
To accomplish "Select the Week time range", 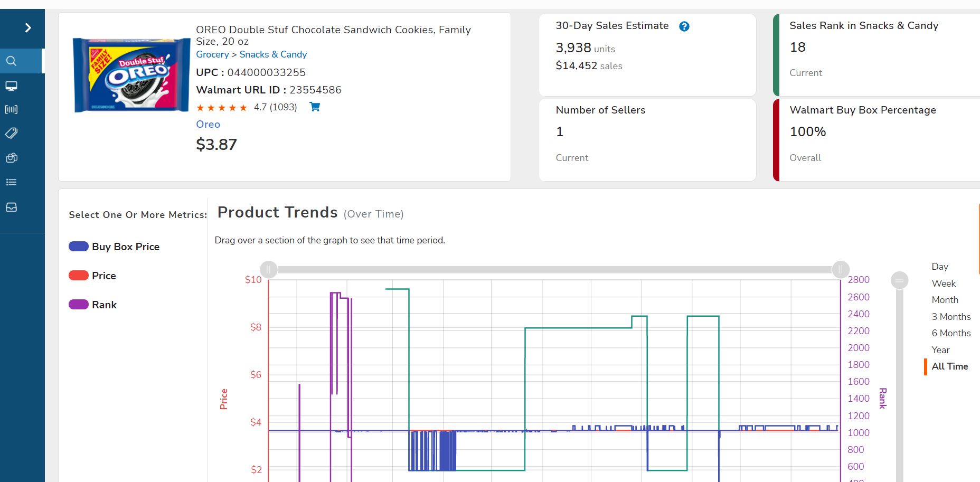I will pos(944,283).
